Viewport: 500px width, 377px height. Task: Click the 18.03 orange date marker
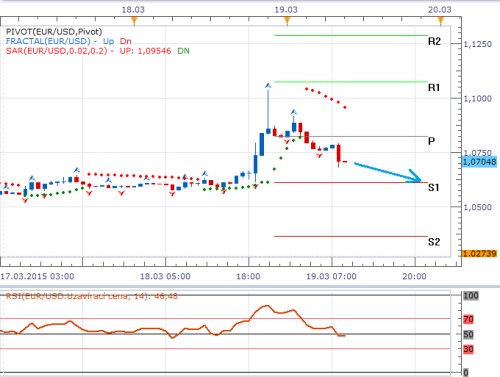134,21
